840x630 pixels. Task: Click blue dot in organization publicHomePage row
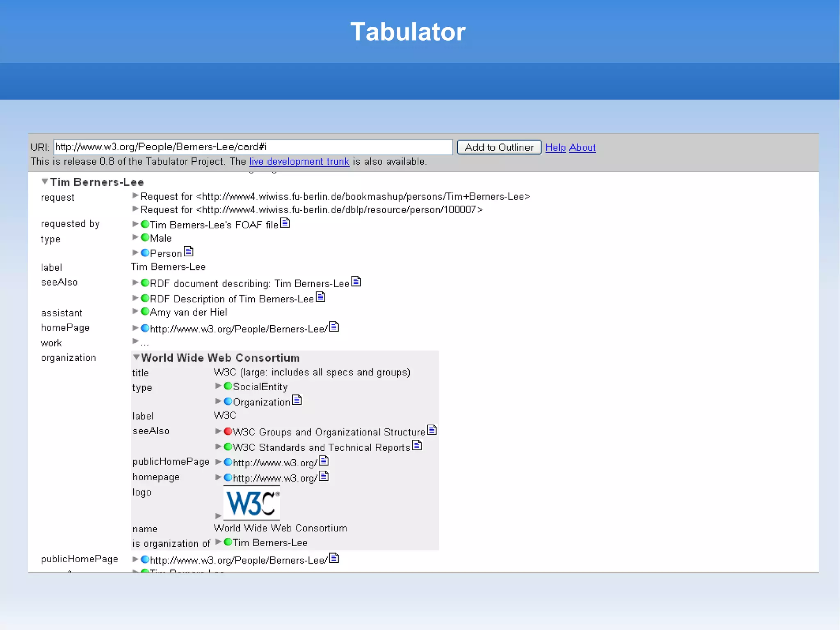[x=228, y=462]
